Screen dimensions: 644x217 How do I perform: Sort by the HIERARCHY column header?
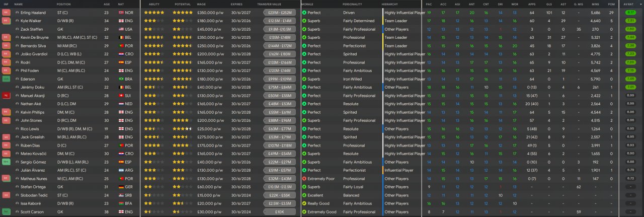pos(389,4)
